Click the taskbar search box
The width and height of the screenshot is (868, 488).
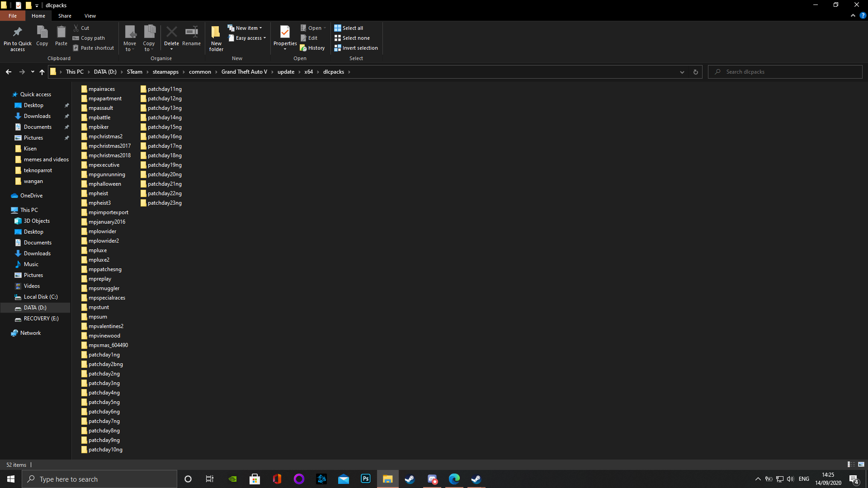[x=99, y=479]
